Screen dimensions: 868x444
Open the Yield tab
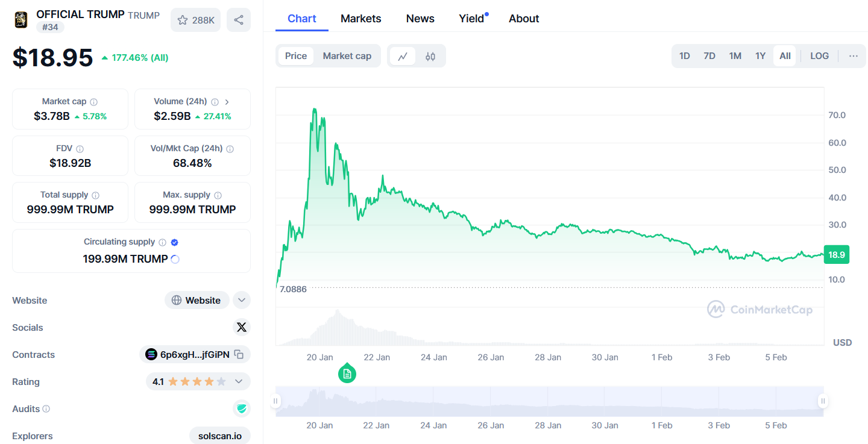coord(471,19)
